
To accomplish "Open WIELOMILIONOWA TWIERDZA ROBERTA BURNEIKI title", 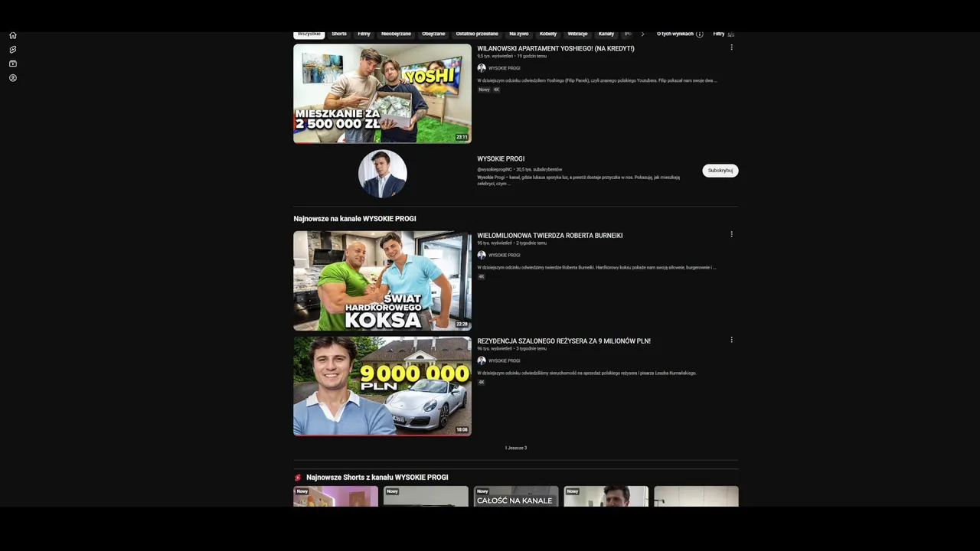I will tap(550, 235).
